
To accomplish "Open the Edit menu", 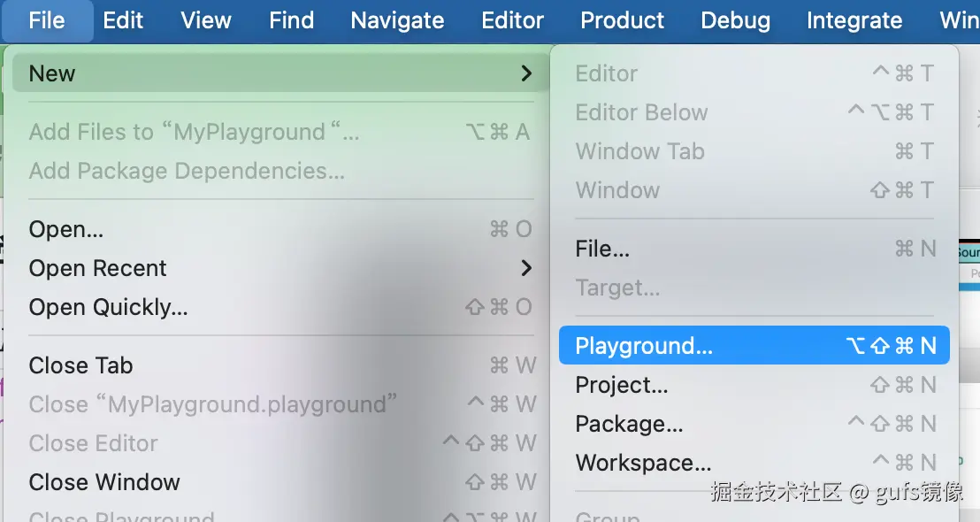I will click(x=123, y=20).
